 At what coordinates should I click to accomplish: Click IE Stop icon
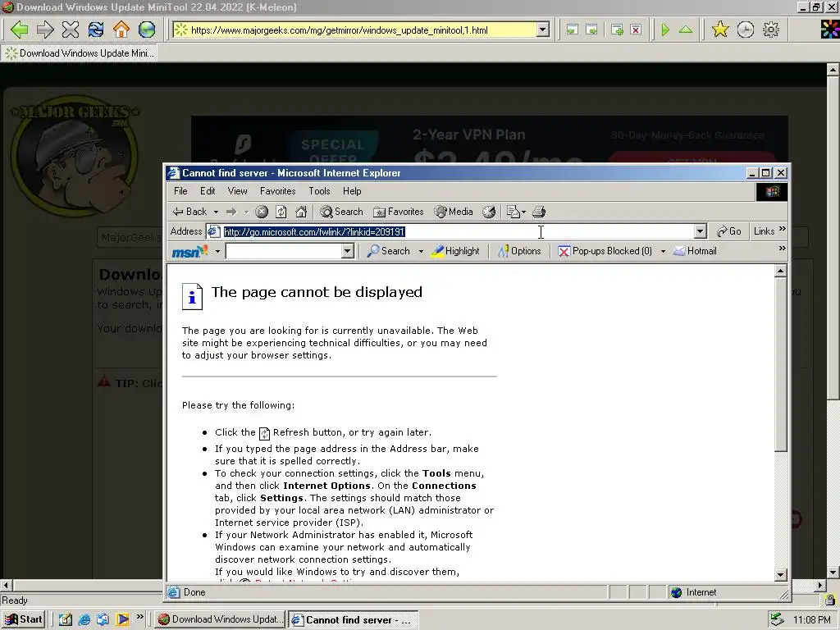pos(262,212)
